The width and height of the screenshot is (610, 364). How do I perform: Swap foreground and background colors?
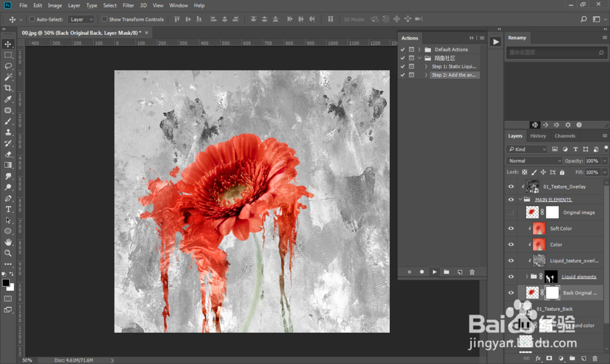pyautogui.click(x=12, y=274)
